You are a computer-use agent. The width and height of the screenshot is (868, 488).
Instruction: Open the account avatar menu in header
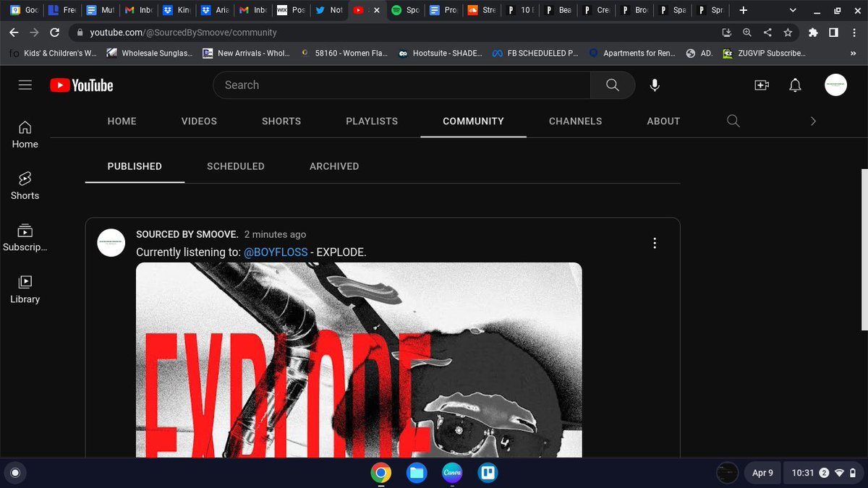click(835, 85)
